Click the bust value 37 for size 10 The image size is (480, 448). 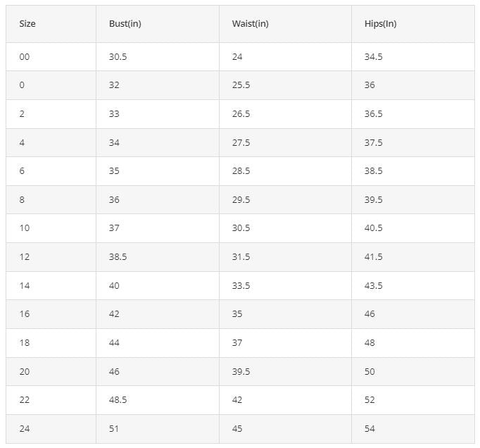pos(114,228)
